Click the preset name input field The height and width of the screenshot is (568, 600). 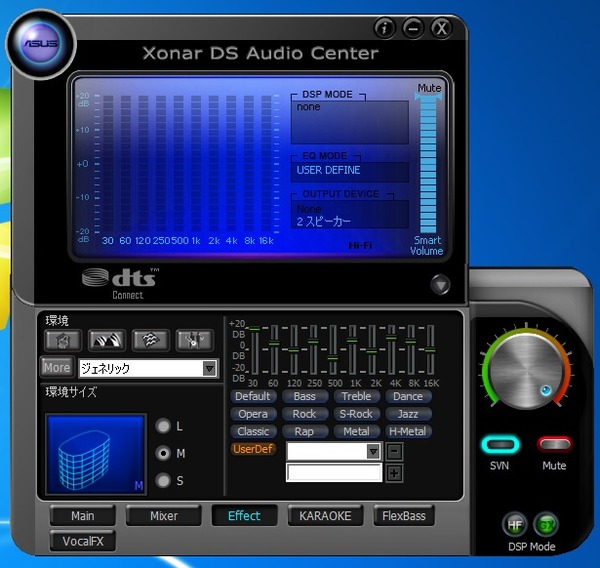click(x=334, y=473)
